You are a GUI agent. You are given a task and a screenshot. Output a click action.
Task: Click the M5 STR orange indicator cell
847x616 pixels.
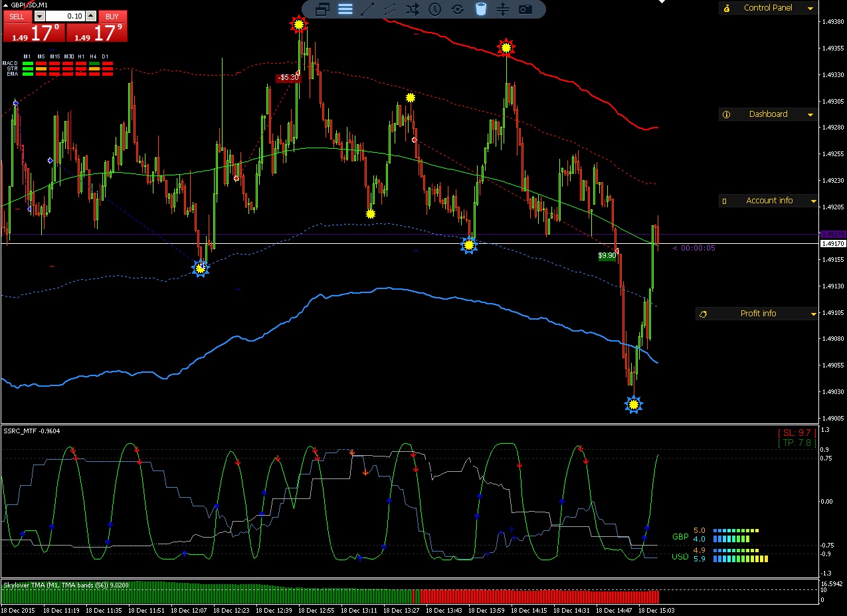pyautogui.click(x=41, y=68)
